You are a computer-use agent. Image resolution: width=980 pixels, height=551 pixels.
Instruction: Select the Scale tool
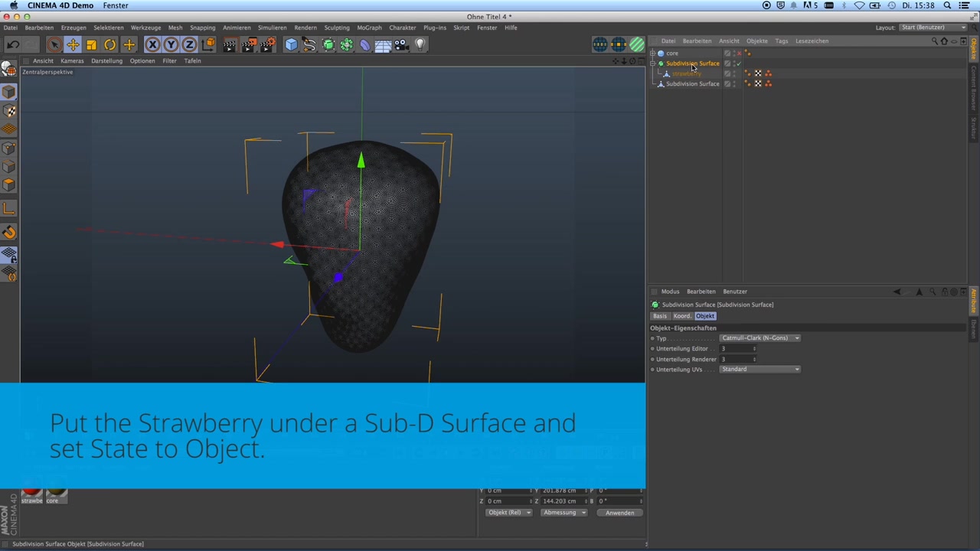click(91, 44)
